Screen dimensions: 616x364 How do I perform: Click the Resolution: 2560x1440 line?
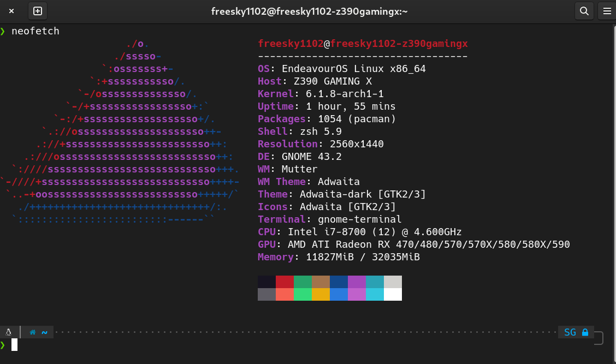(x=321, y=144)
